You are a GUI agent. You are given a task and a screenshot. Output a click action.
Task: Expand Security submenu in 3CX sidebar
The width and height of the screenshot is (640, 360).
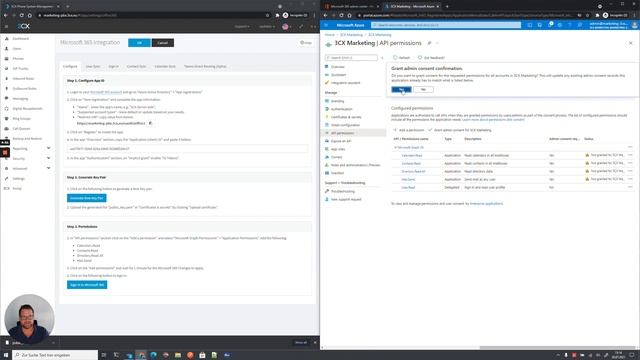pos(49,158)
